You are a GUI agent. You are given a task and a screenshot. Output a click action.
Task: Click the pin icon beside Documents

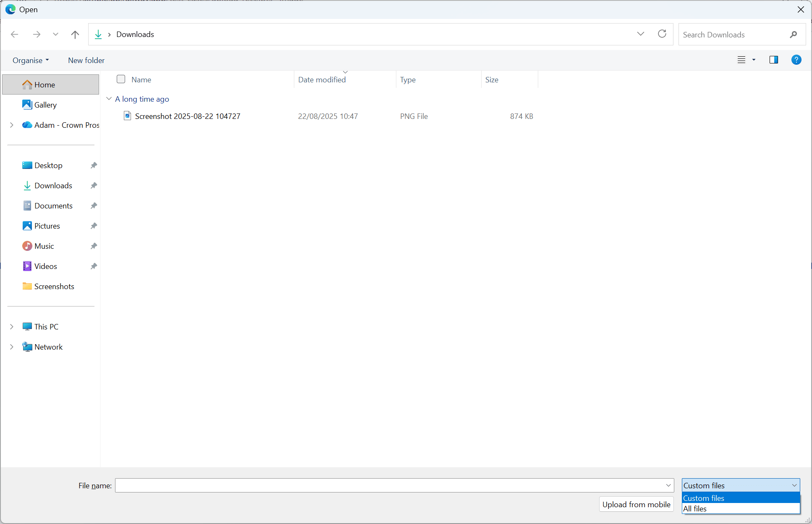tap(94, 205)
